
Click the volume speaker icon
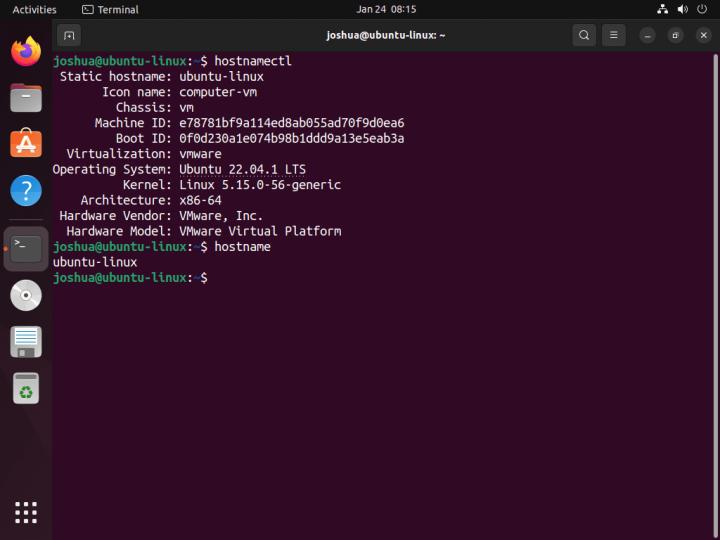pos(683,9)
